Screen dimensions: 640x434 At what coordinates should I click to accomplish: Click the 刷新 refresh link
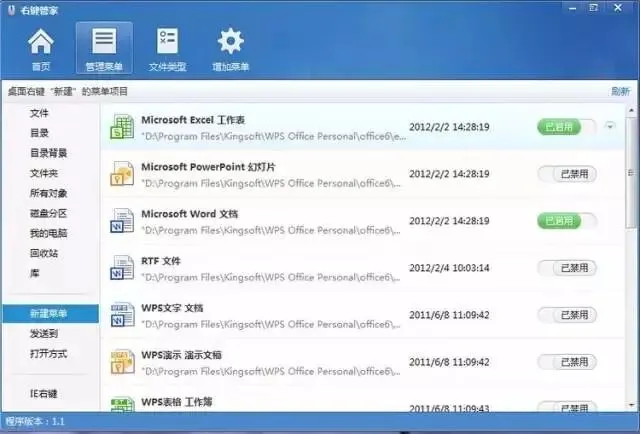(620, 91)
